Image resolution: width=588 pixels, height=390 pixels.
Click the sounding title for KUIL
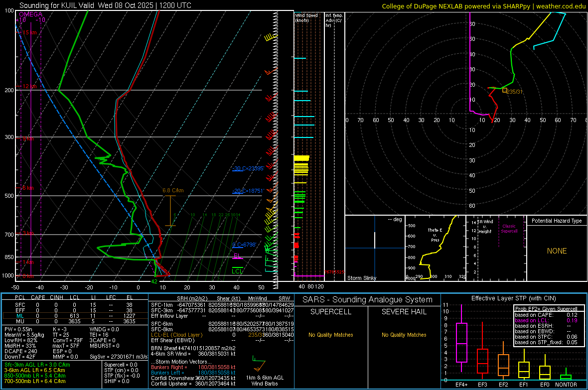point(105,5)
